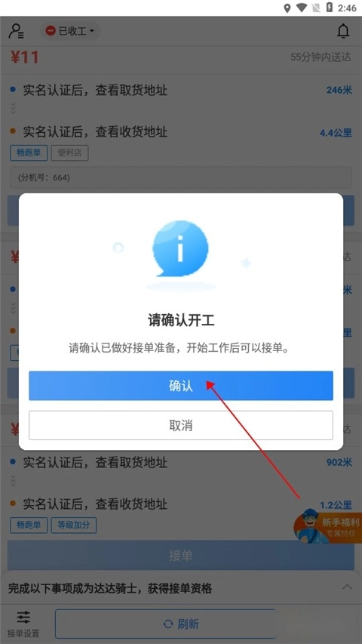Tap the location icon in the status bar

click(287, 8)
